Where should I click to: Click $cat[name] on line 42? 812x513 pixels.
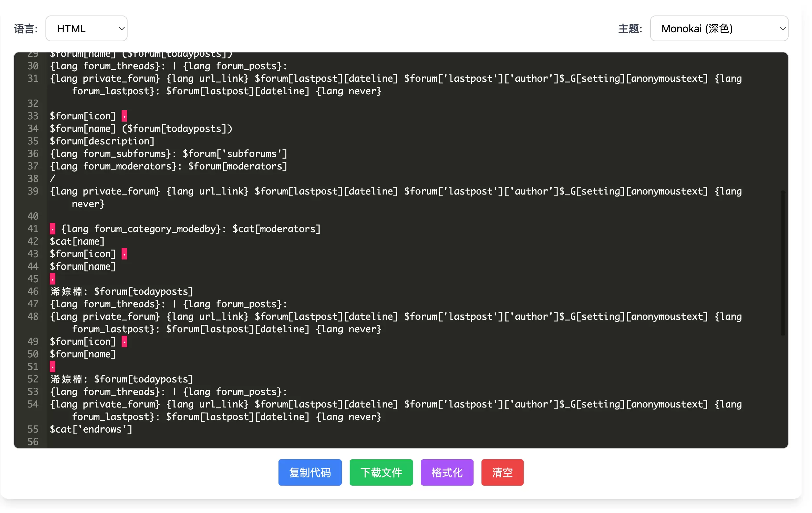(x=77, y=241)
